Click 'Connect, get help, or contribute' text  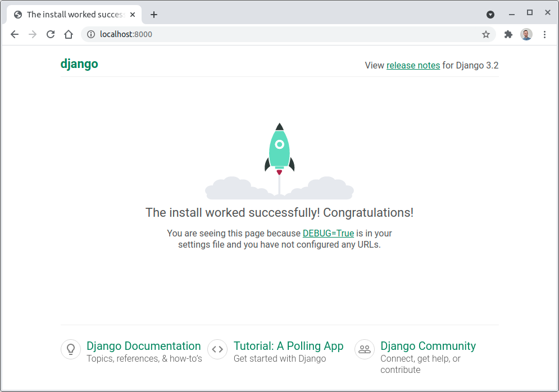(x=420, y=364)
